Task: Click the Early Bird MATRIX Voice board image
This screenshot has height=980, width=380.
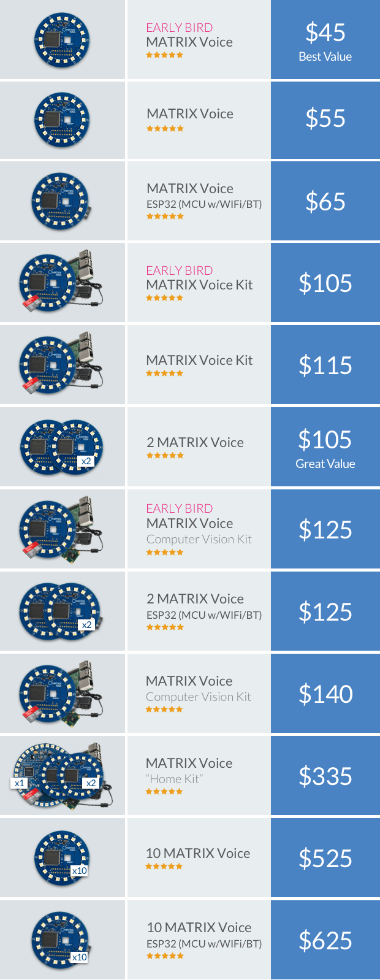Action: pos(61,40)
